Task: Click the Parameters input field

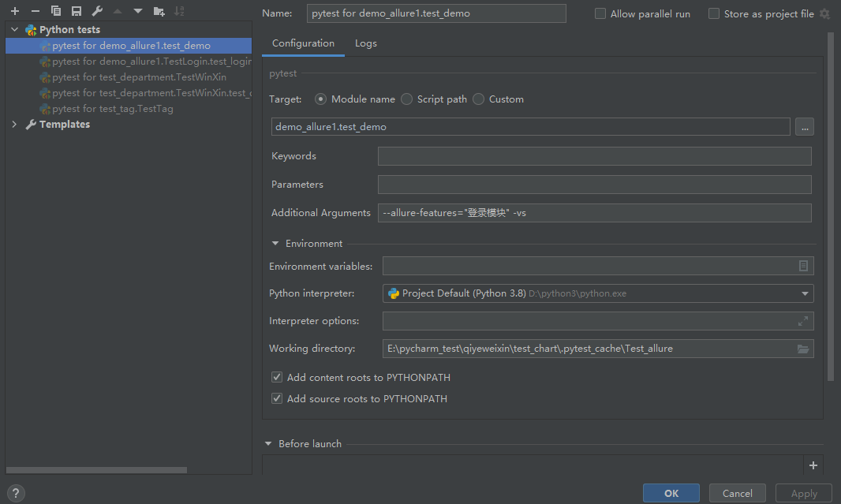Action: point(594,185)
